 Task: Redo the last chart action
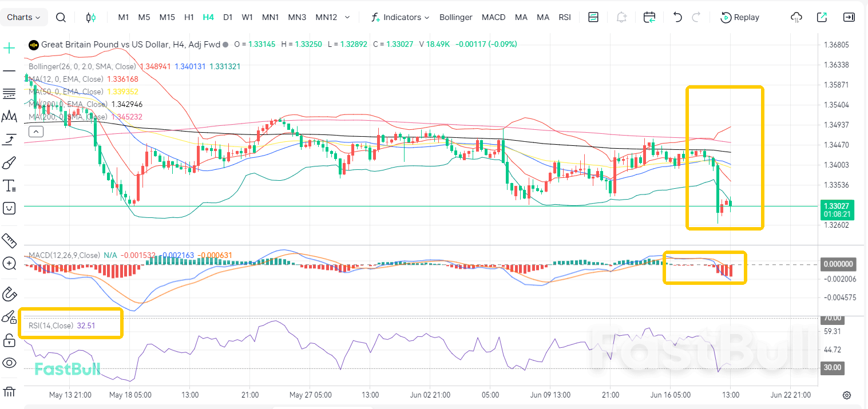(x=696, y=17)
